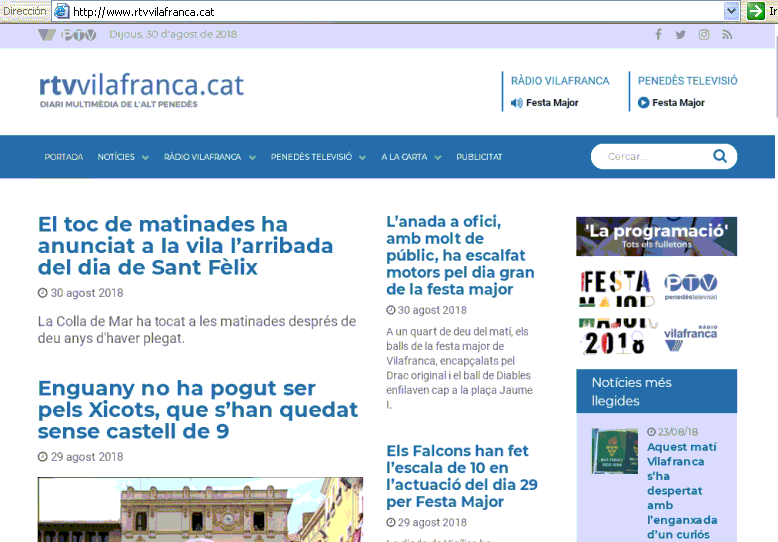
Task: Open the Twitter social icon
Action: [681, 35]
